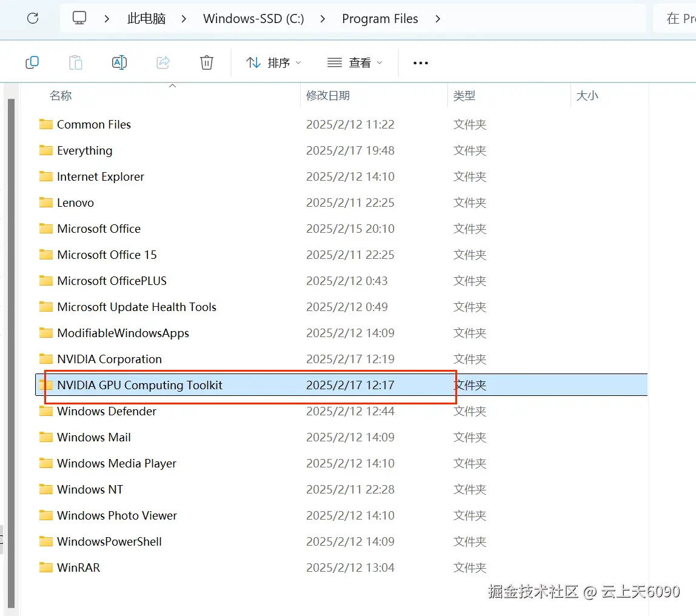The image size is (696, 616).
Task: Click the Delete trash can icon
Action: [206, 62]
